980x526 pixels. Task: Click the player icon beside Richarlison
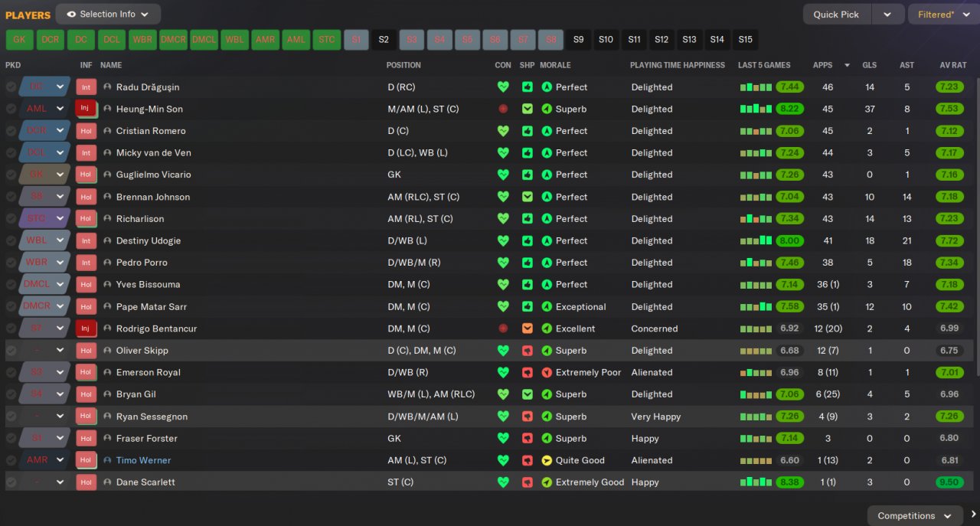[107, 219]
